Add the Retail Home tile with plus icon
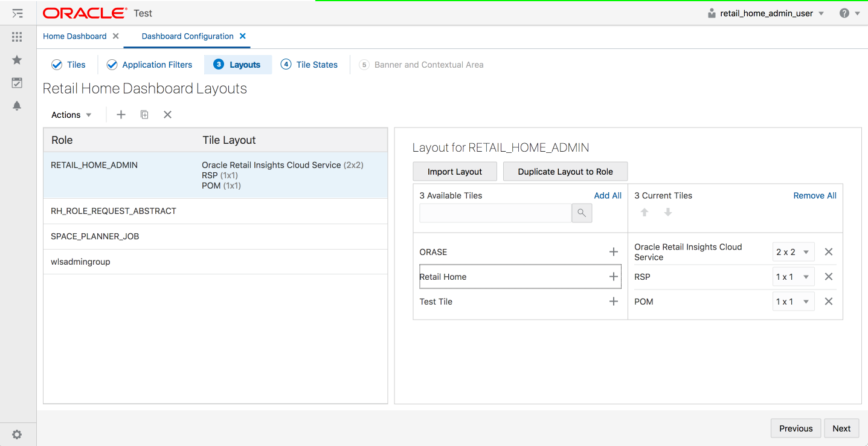This screenshot has width=868, height=446. [614, 277]
